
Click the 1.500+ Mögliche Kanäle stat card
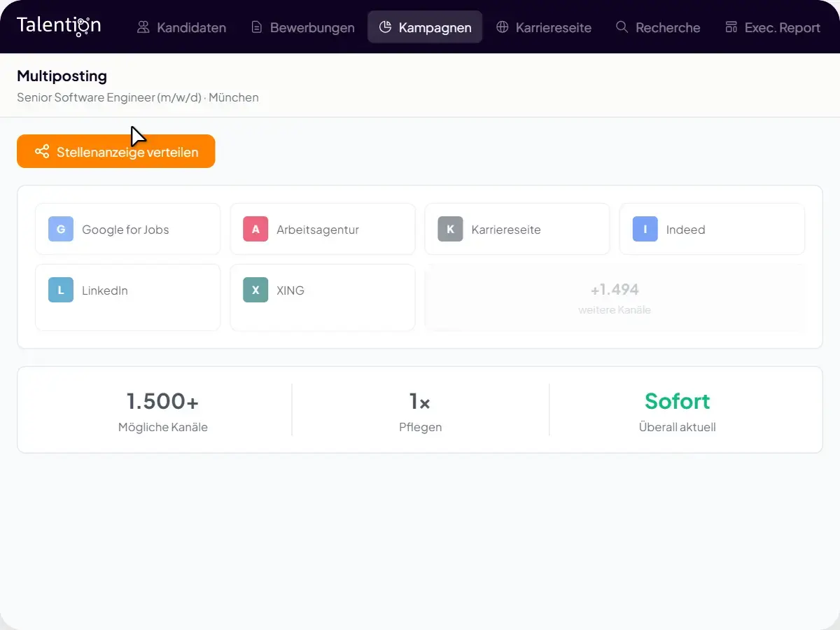coord(162,409)
